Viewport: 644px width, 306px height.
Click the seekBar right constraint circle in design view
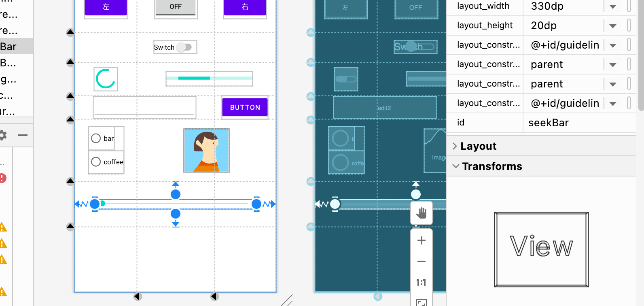256,204
